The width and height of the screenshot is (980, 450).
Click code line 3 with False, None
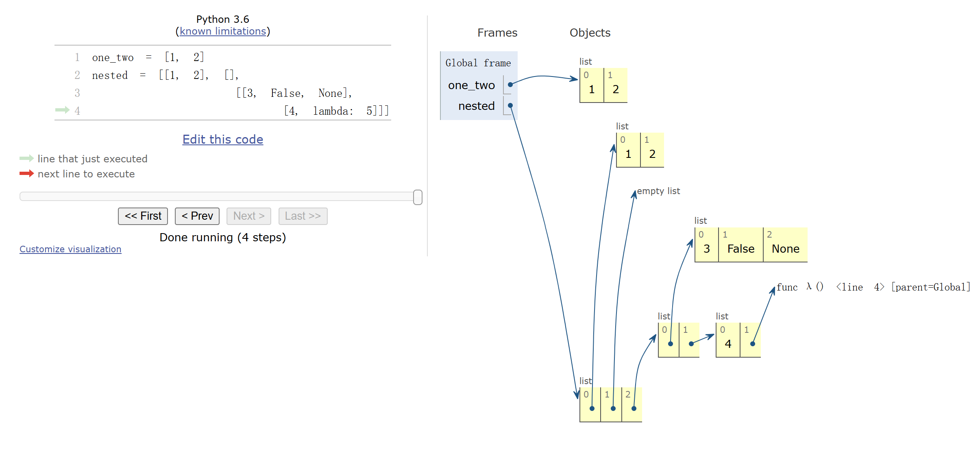(294, 93)
